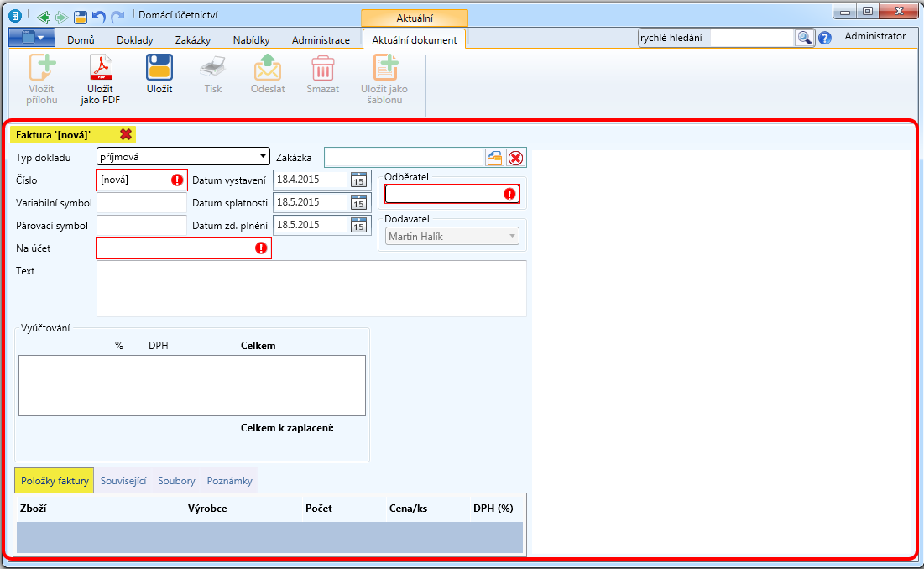Select the Položky faktury tab
This screenshot has width=924, height=569.
pos(55,481)
